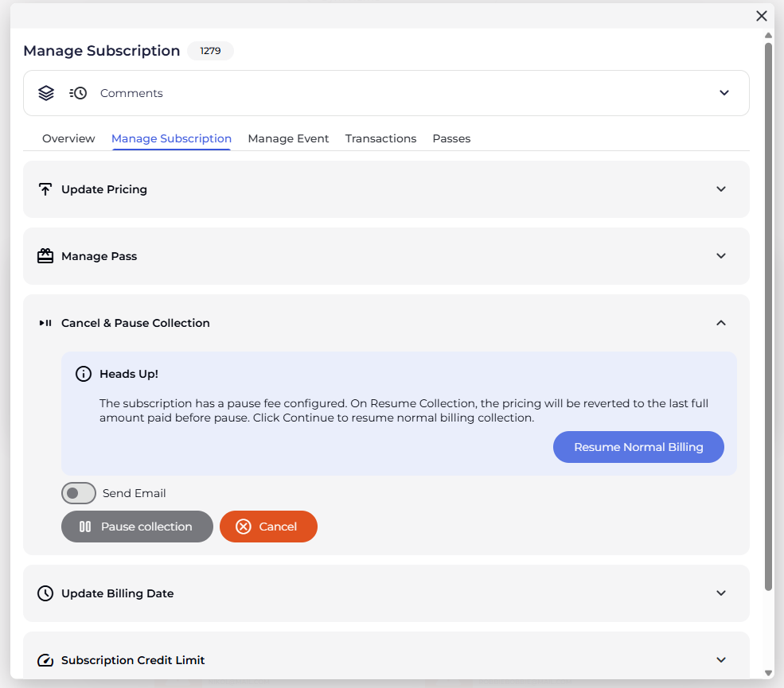Click the history clock list icon

pyautogui.click(x=78, y=93)
